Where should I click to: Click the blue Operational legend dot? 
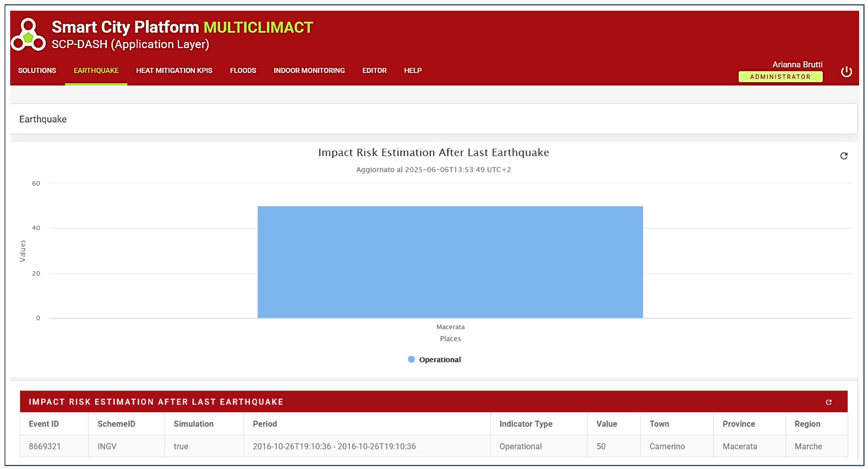(411, 360)
